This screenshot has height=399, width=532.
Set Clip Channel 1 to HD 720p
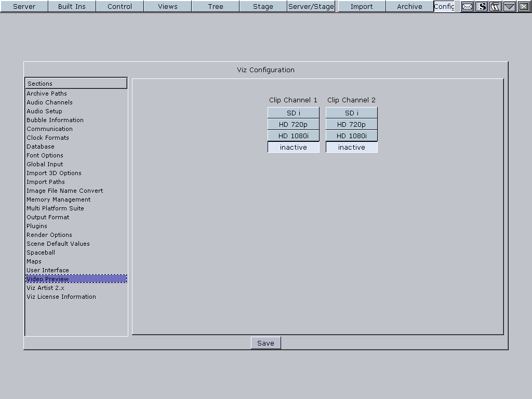pyautogui.click(x=294, y=124)
